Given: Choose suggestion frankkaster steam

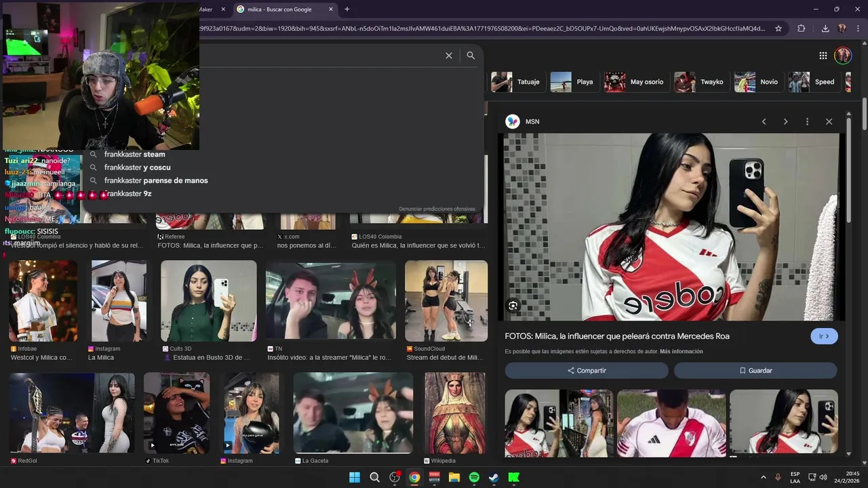Looking at the screenshot, I should pos(134,155).
